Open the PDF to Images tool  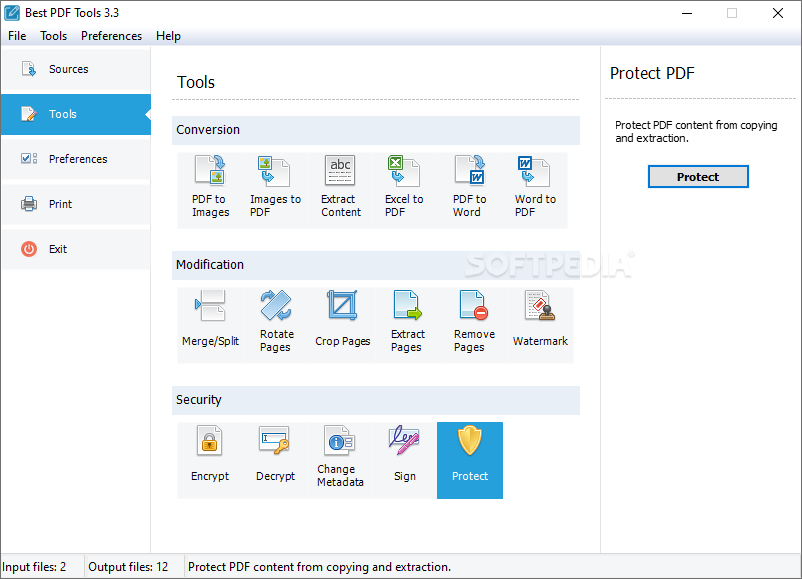(210, 190)
